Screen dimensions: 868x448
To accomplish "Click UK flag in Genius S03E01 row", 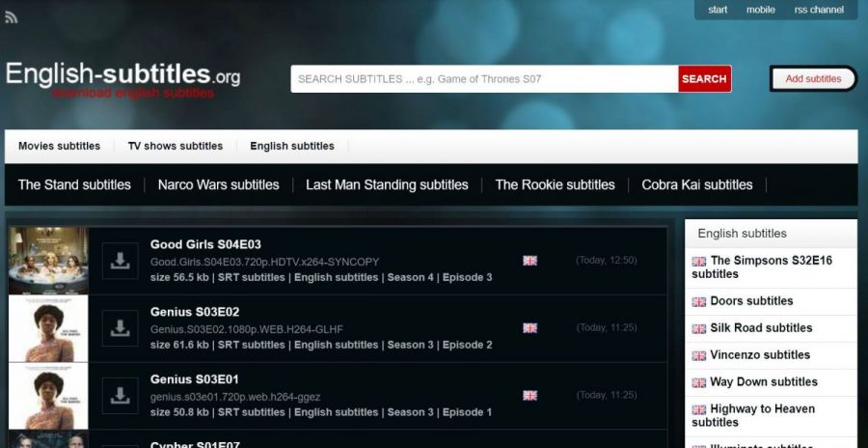I will (529, 395).
